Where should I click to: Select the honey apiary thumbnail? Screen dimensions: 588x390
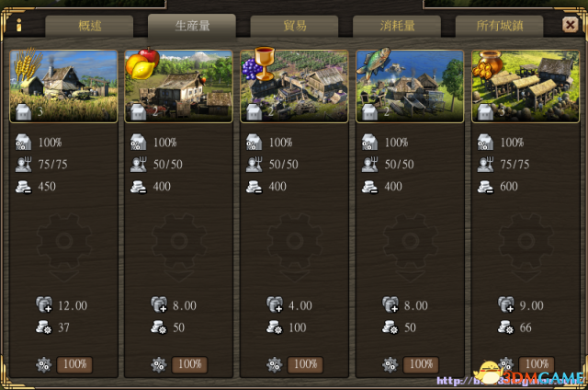526,86
